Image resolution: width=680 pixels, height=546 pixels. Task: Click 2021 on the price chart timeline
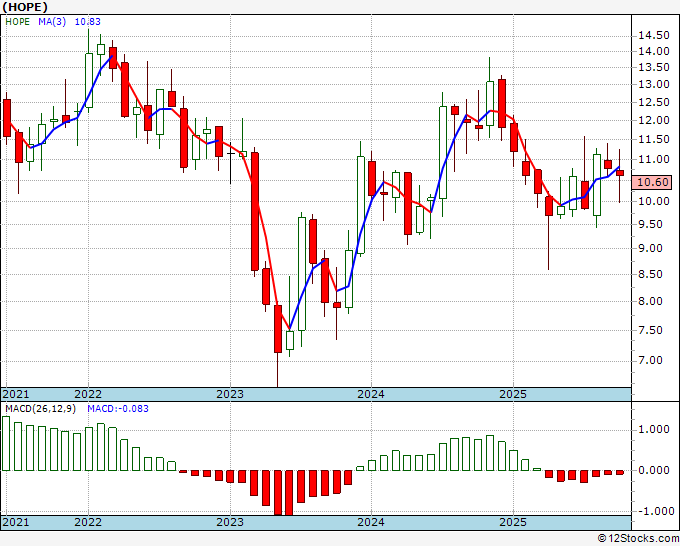[x=16, y=394]
